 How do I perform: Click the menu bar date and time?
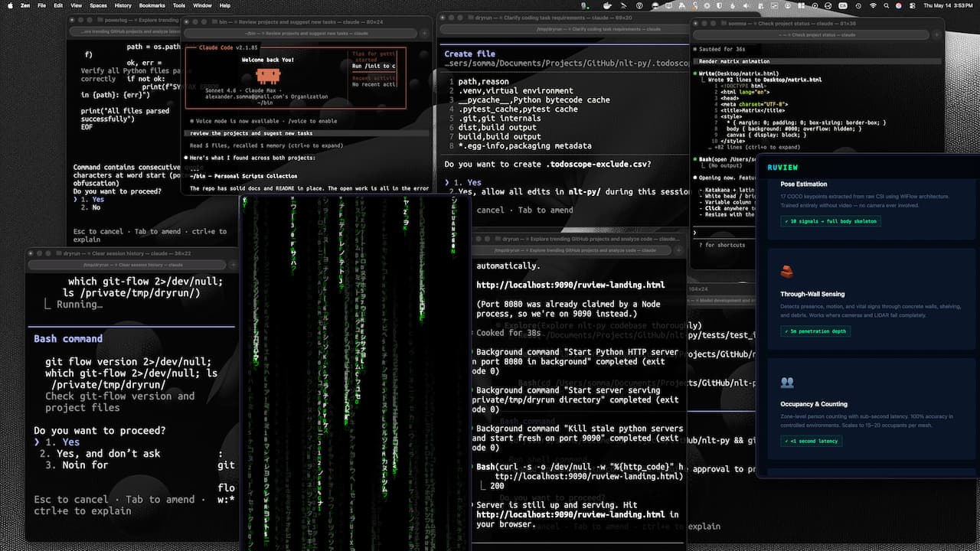949,5
